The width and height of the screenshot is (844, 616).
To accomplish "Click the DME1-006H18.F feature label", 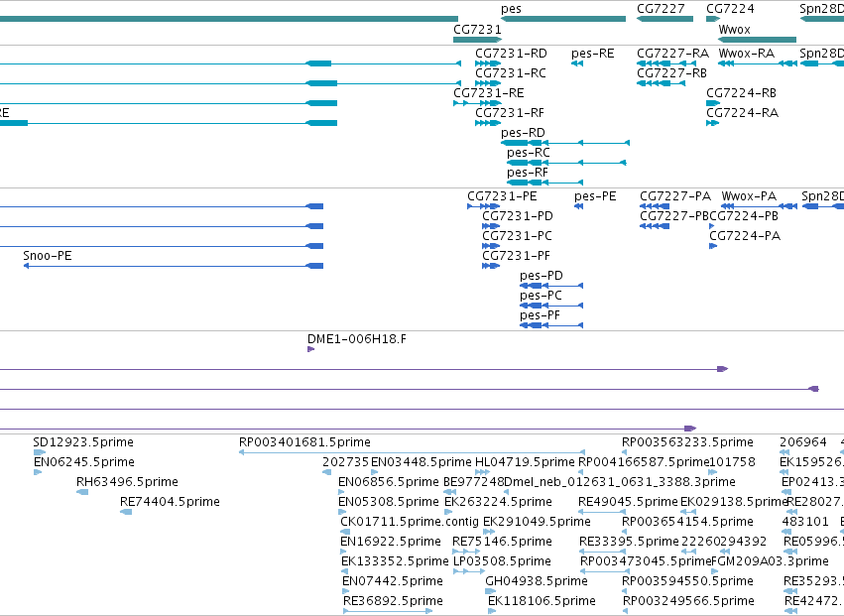I will coord(357,340).
